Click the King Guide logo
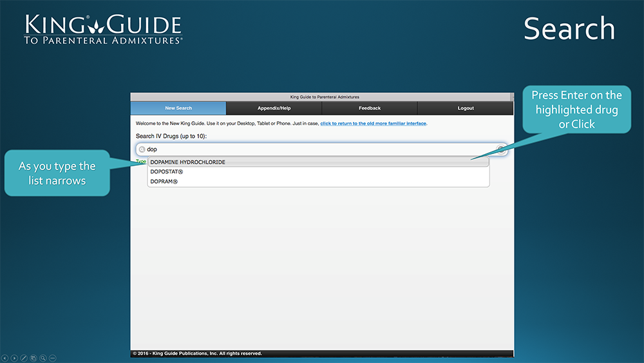Viewport: 644px width, 363px height. point(103,29)
